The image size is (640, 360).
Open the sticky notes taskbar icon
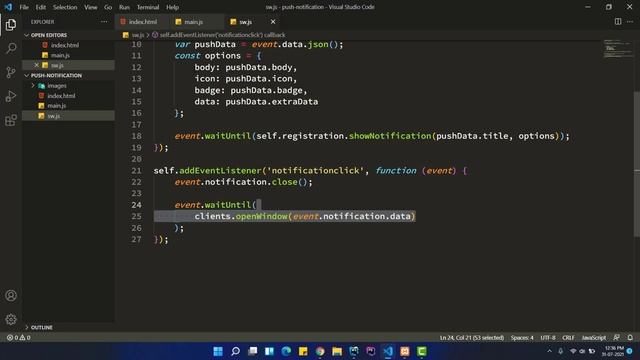coord(303,351)
